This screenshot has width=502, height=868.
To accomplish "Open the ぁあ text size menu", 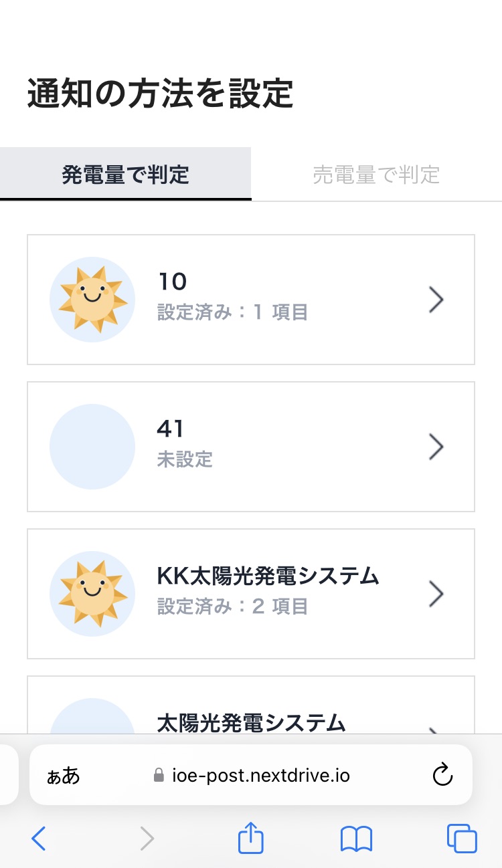I will point(64,776).
